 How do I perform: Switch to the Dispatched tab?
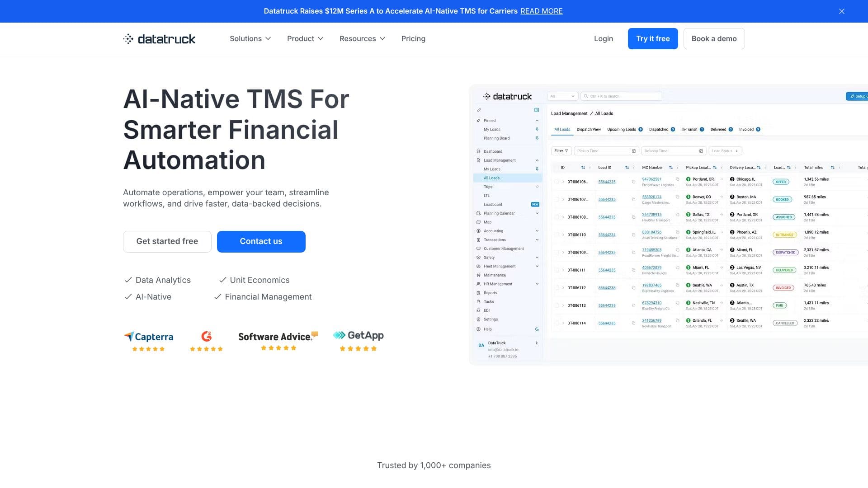point(662,130)
